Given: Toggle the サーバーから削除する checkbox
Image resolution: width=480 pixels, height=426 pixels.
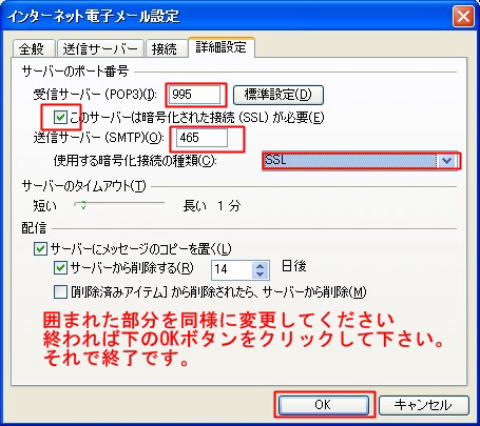Looking at the screenshot, I should tap(60, 268).
